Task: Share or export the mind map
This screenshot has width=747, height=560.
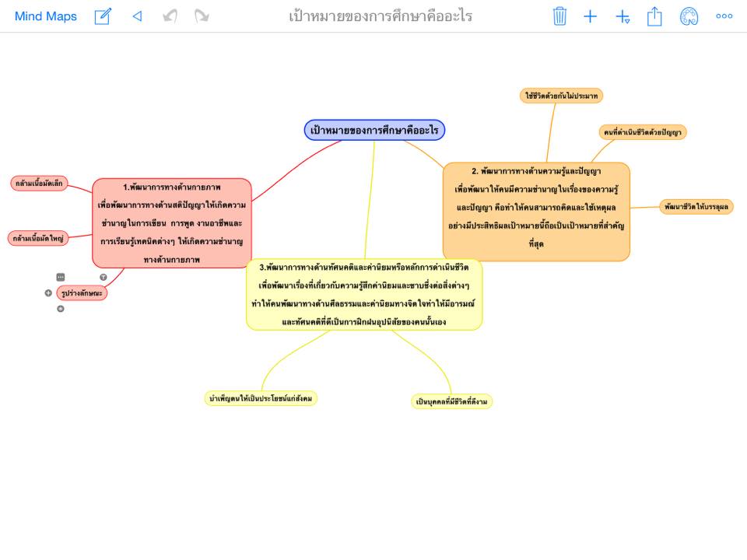Action: [654, 16]
